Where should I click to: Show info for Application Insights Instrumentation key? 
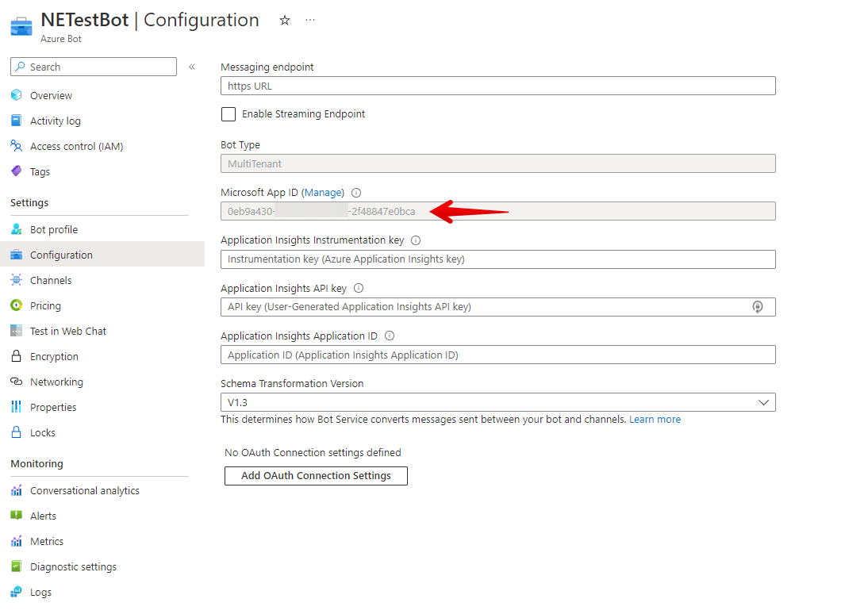point(416,240)
